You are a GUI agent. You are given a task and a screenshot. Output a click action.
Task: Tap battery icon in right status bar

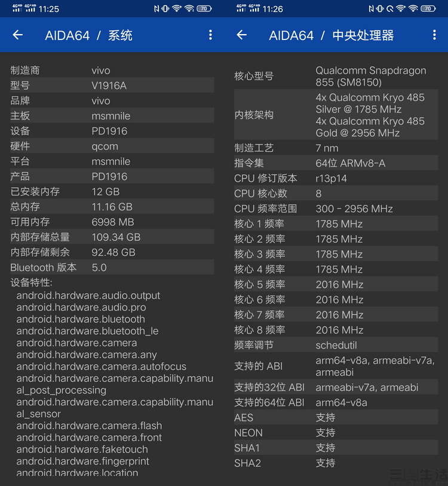(x=428, y=9)
